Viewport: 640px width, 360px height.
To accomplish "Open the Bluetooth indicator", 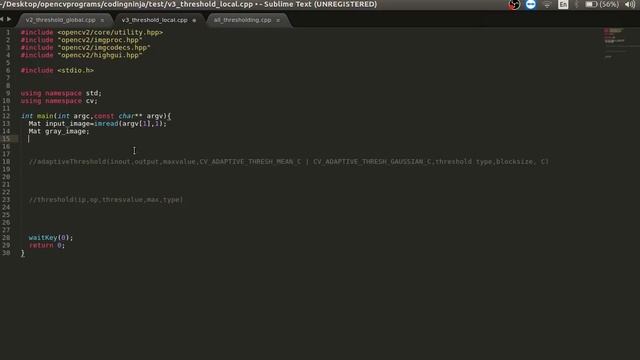I will coord(577,4).
